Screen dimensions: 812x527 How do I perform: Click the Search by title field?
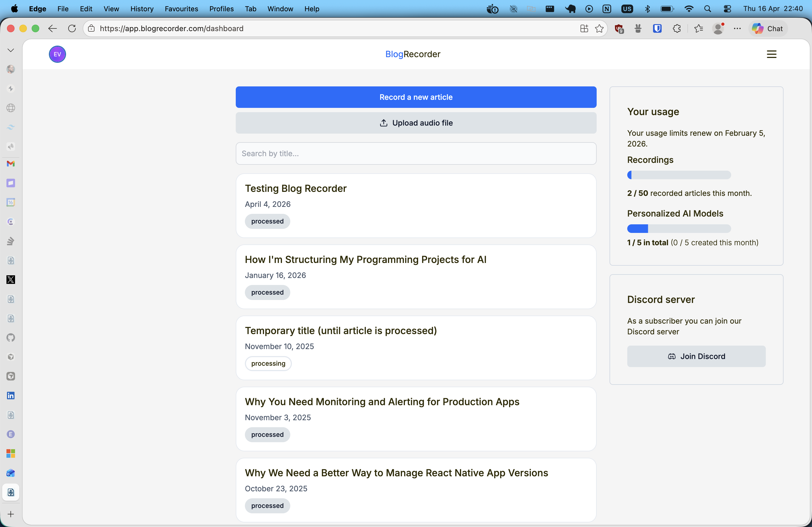tap(416, 153)
